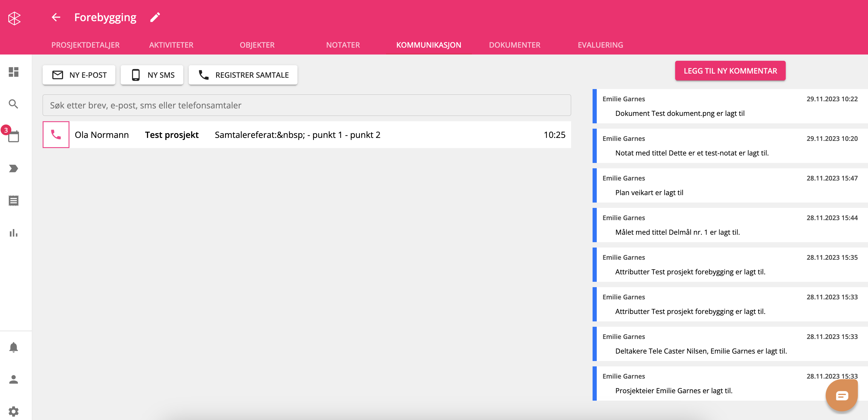The height and width of the screenshot is (420, 868).
Task: Click NY E-POST button
Action: tap(79, 75)
